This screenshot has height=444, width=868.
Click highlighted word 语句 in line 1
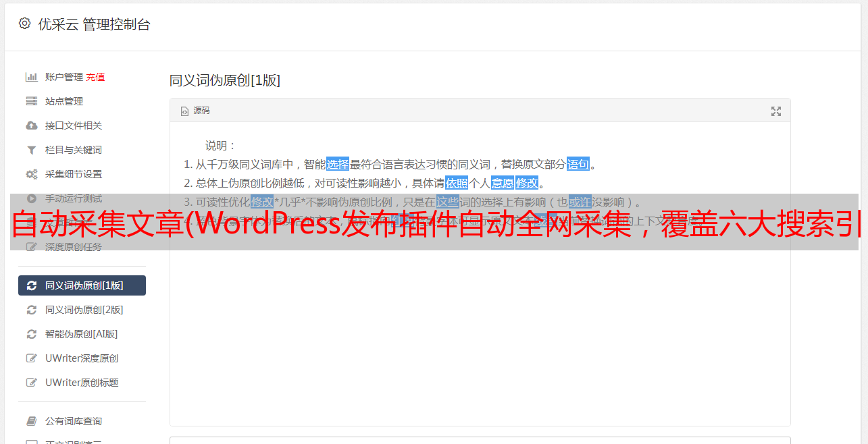click(578, 164)
